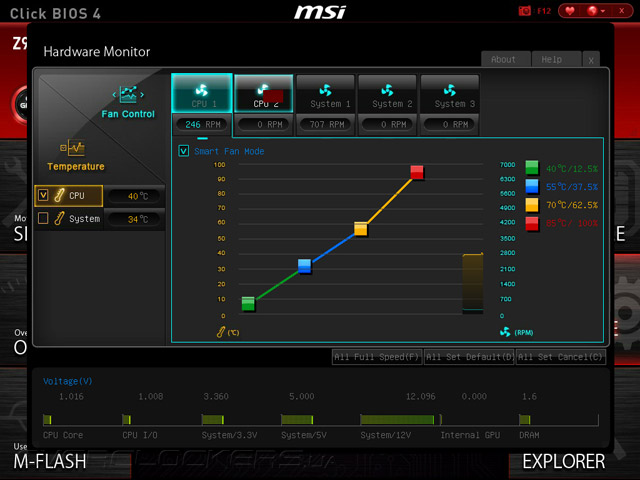640x480 pixels.
Task: Click the blue curve point on graph
Action: (x=304, y=266)
